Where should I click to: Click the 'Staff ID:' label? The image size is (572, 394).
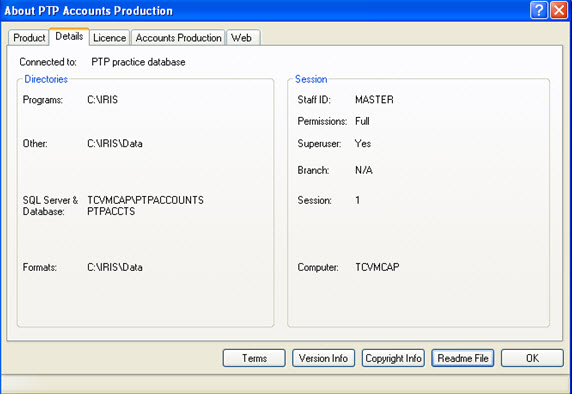pyautogui.click(x=314, y=100)
